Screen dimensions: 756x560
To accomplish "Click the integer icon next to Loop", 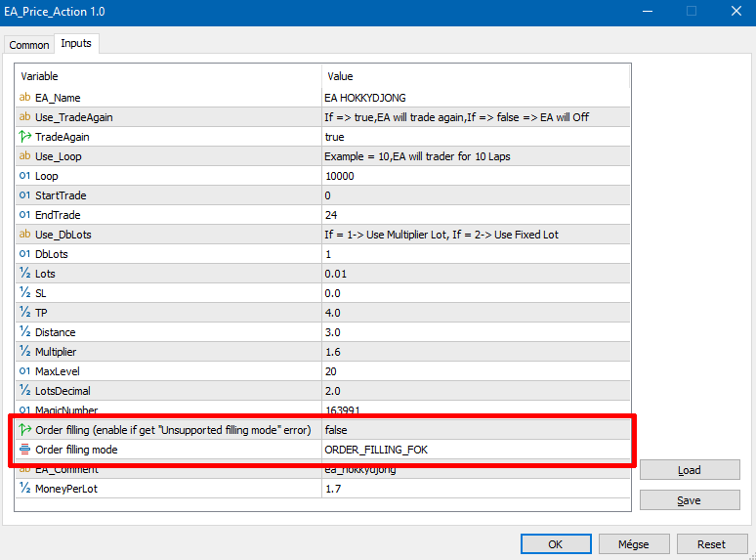I will coord(24,176).
